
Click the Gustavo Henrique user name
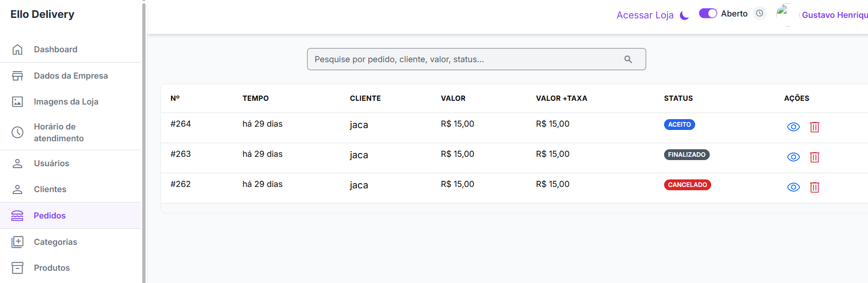[835, 15]
